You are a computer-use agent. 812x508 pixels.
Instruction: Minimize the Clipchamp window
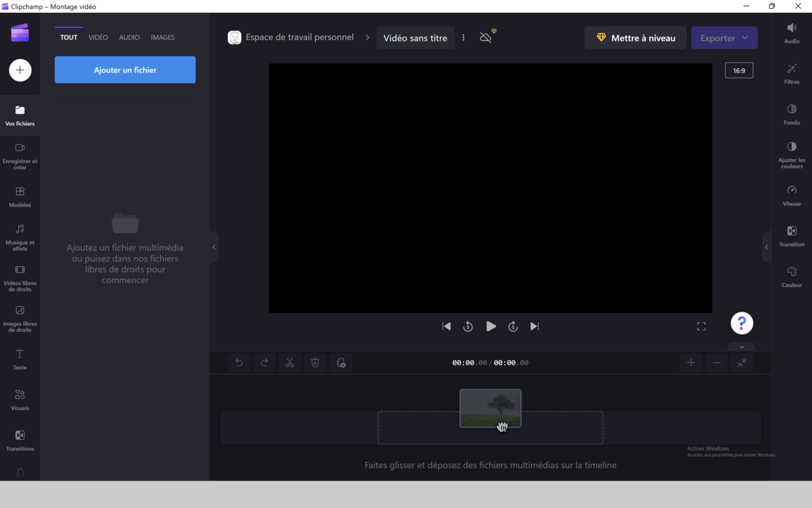pos(746,6)
